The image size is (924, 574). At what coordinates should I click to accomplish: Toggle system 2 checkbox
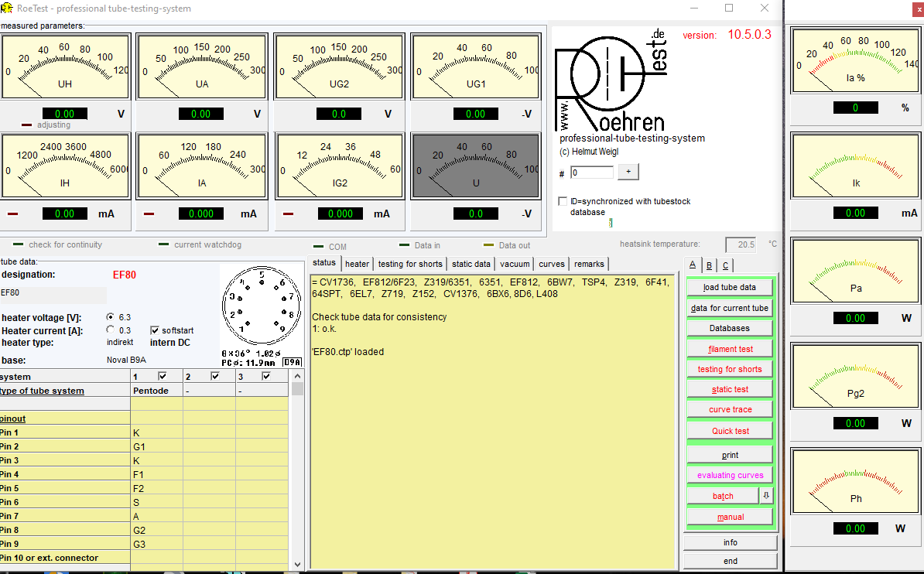pos(215,376)
